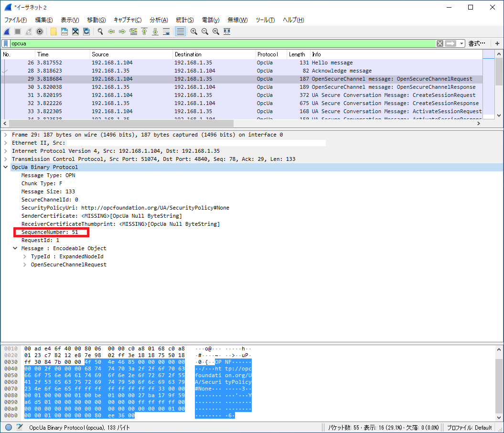Stop the running packet capture

click(x=18, y=32)
